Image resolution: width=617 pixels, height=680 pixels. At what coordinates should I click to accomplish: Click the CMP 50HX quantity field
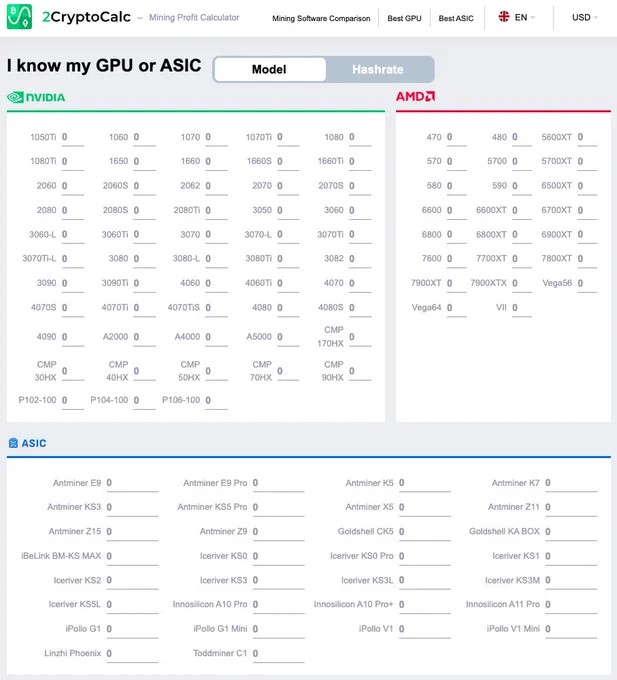216,372
